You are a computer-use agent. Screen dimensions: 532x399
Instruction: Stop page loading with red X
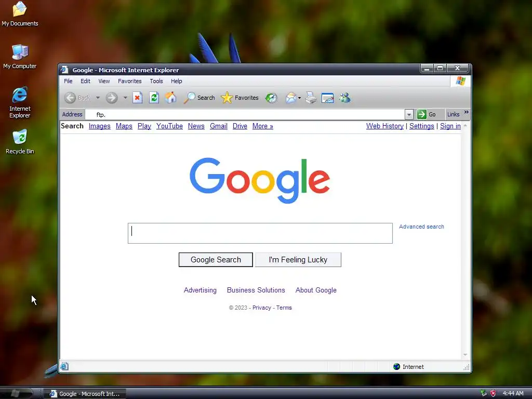click(x=137, y=98)
